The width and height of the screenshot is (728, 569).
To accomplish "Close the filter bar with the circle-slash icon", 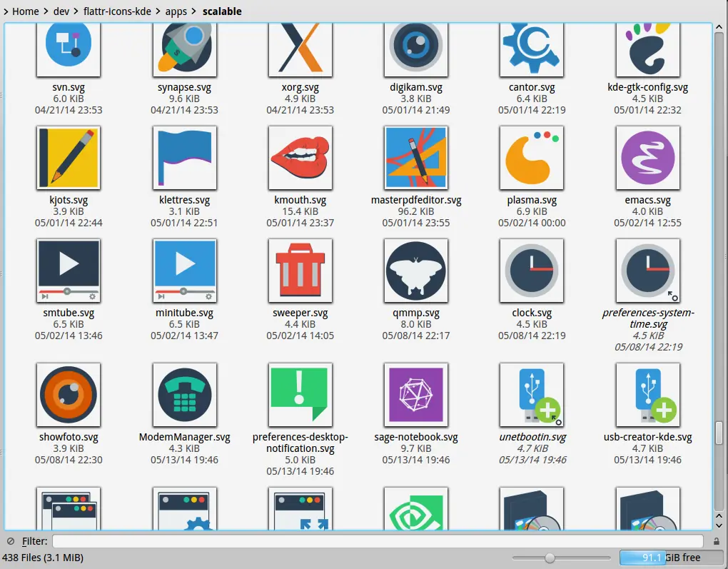I will (10, 541).
